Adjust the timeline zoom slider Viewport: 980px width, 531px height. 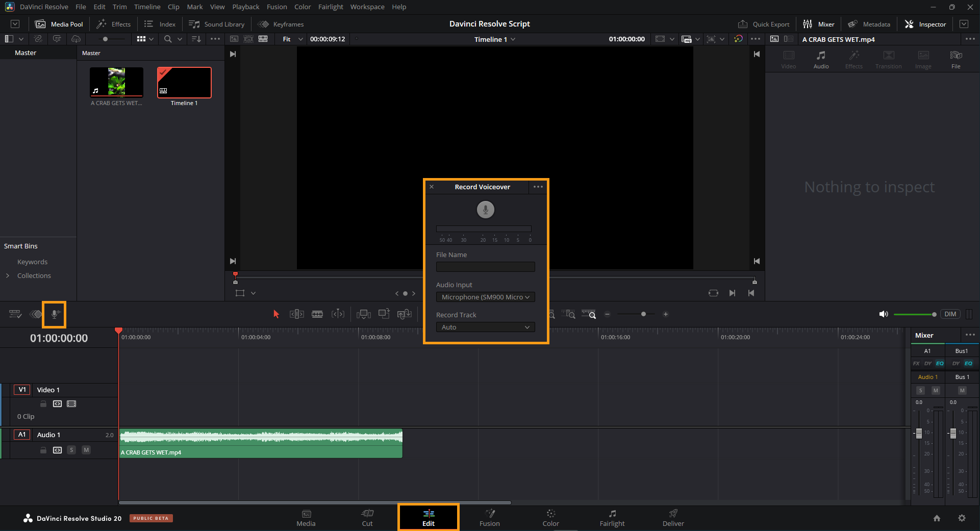click(636, 314)
